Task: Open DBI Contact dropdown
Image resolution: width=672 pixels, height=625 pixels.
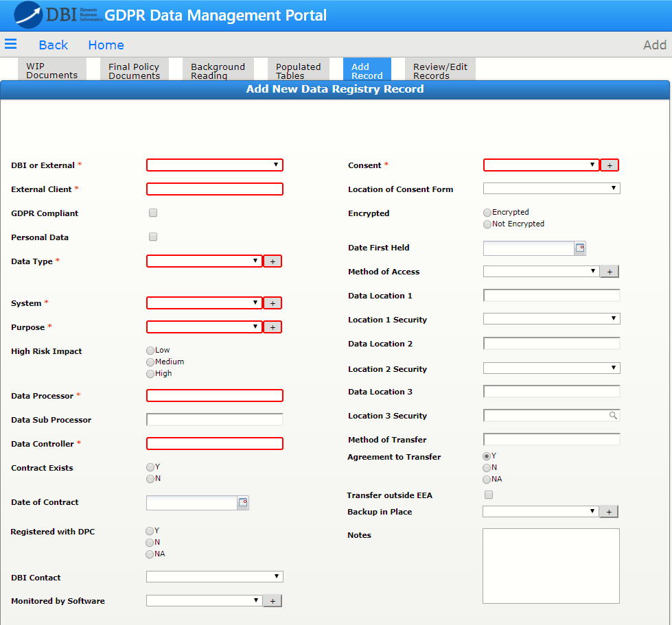Action: point(215,576)
